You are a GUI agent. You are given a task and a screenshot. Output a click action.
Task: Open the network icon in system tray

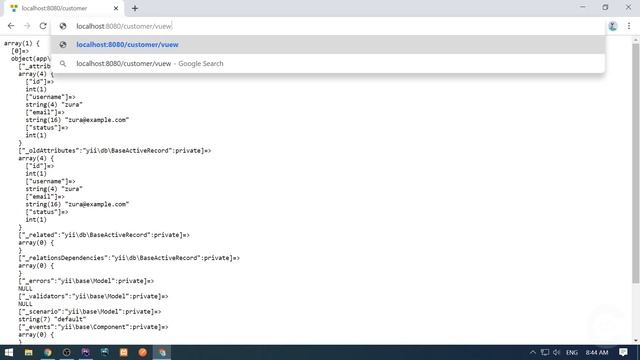tap(544, 352)
